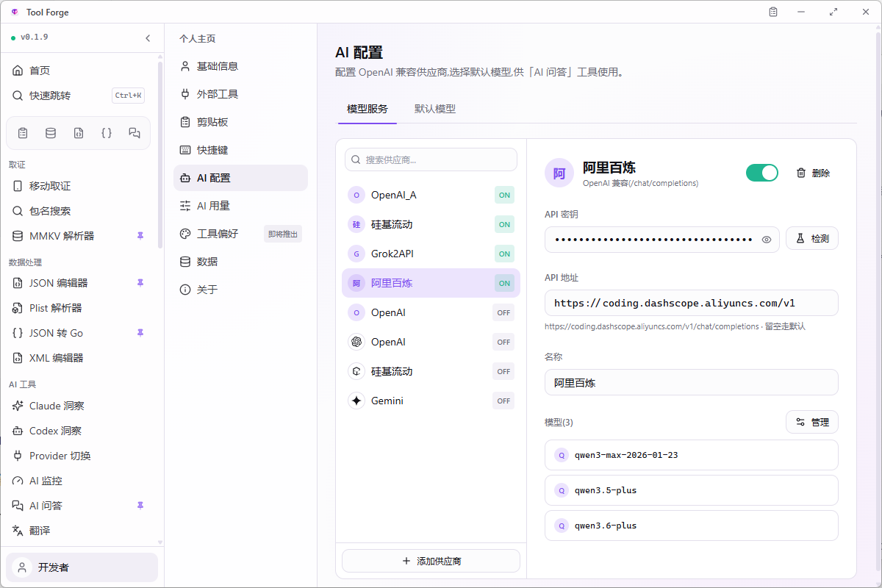The height and width of the screenshot is (588, 882).
Task: Go to 工具偏好 settings
Action: click(x=240, y=234)
